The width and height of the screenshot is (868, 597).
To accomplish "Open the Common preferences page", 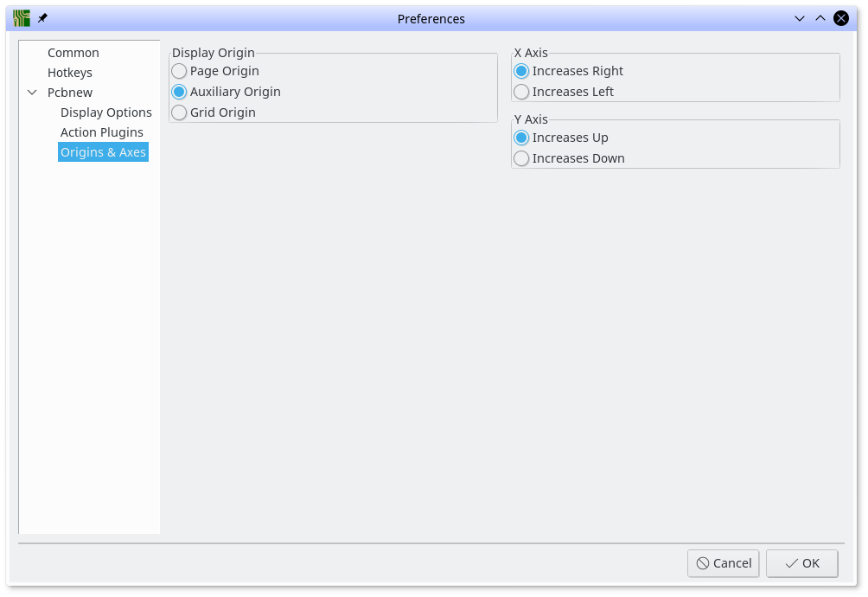I will 73,53.
